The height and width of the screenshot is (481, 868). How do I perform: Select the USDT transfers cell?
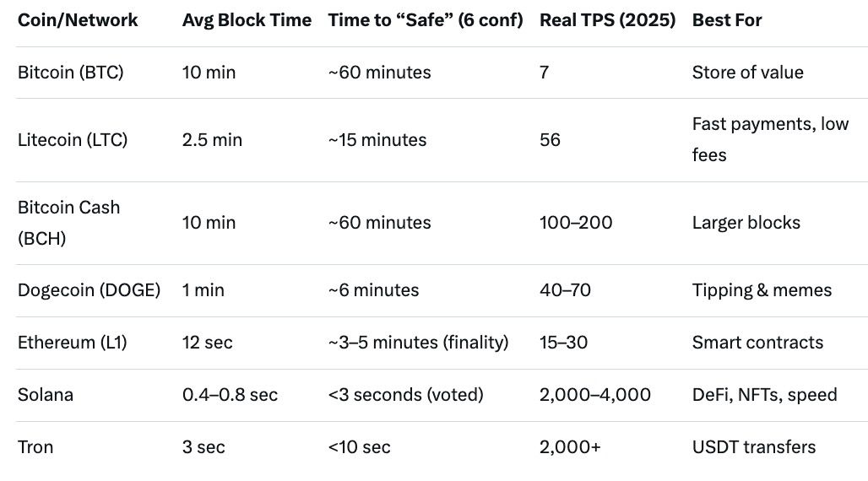pyautogui.click(x=754, y=447)
